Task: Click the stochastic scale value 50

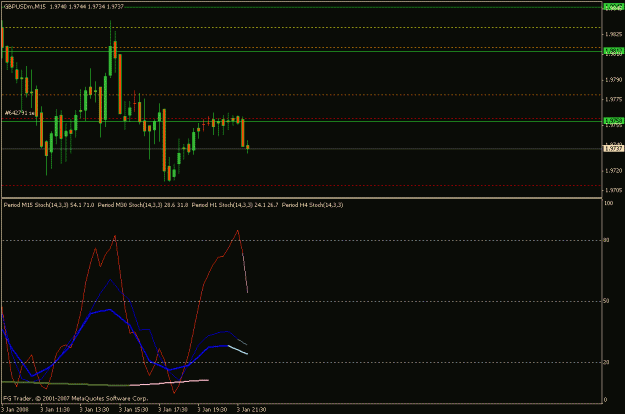Action: 606,301
